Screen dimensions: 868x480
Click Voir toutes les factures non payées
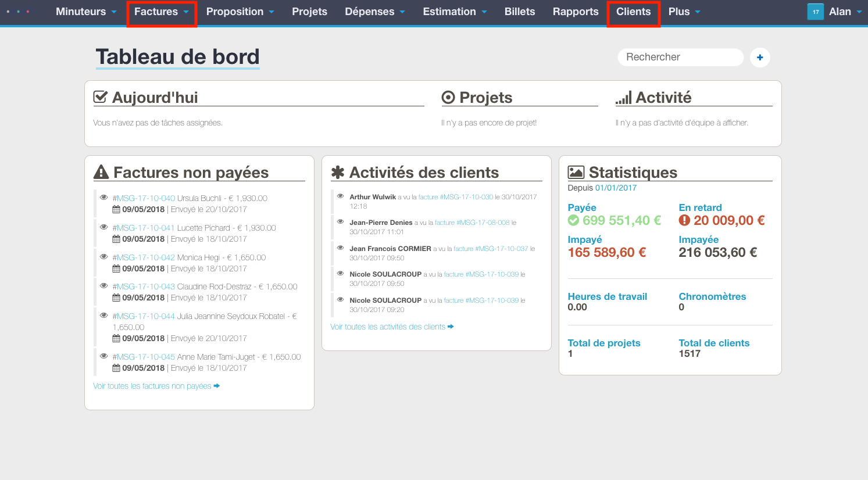pos(152,386)
